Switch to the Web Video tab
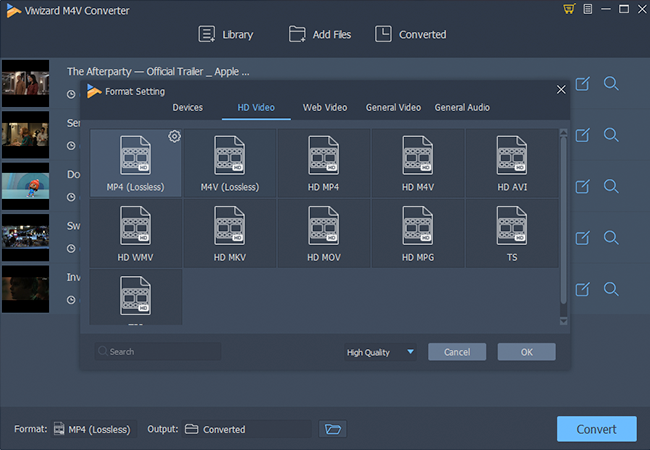Screen dimensions: 650x450 325,107
